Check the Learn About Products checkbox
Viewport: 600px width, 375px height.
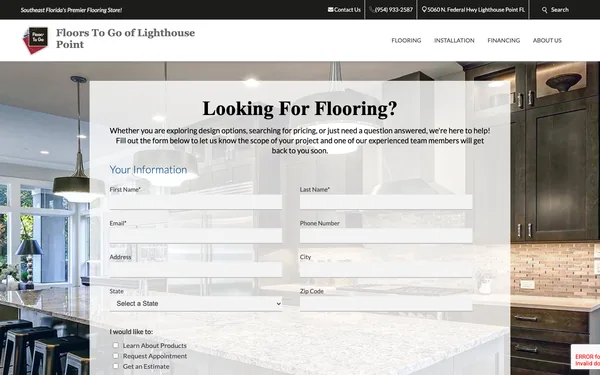[116, 345]
